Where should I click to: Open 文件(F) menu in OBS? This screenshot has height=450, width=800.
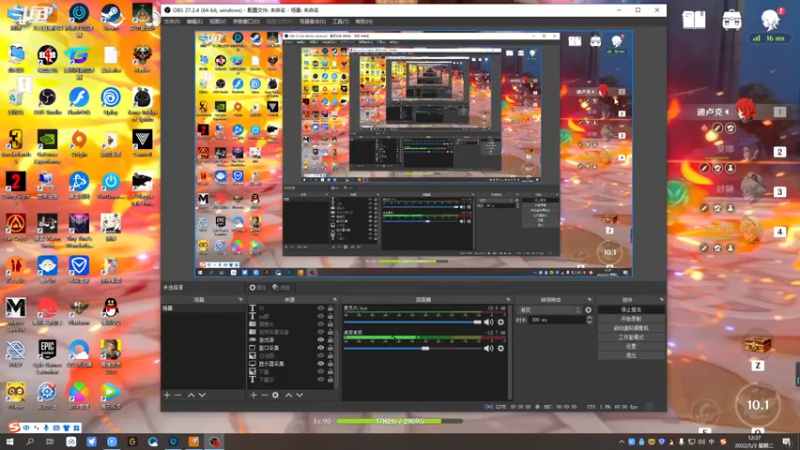(x=172, y=21)
